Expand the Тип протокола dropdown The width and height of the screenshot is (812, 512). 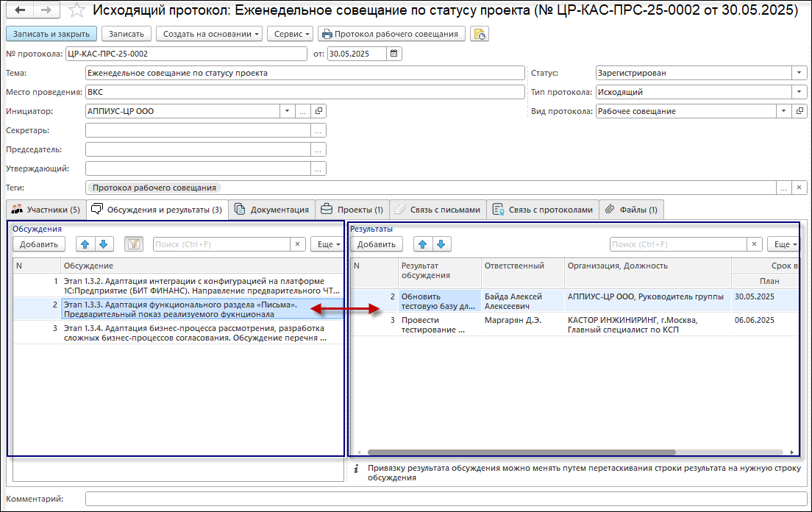[799, 92]
